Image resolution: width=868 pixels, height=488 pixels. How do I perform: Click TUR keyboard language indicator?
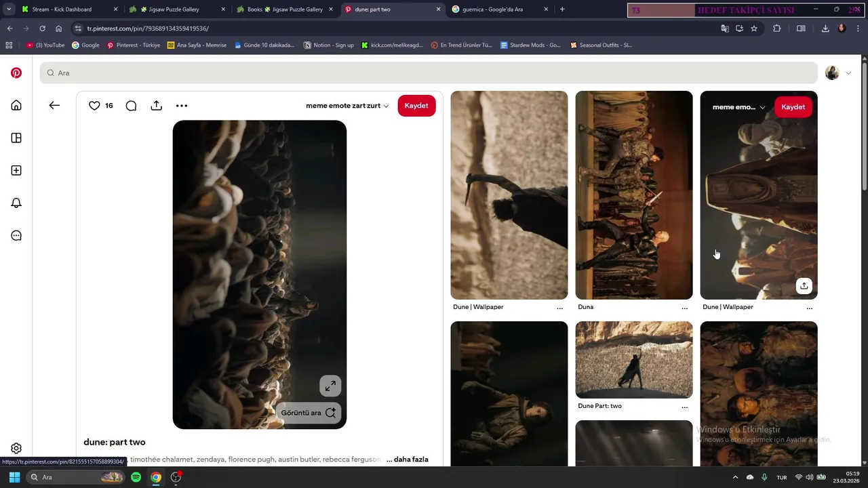tap(781, 477)
